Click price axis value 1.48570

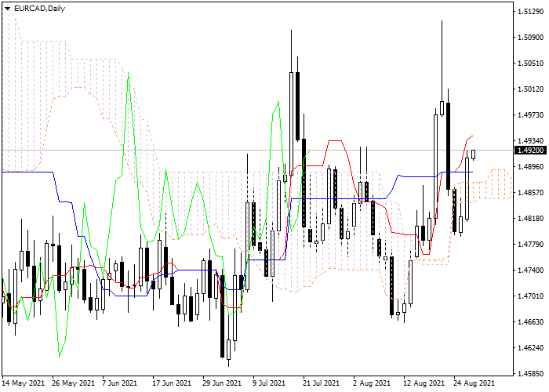pyautogui.click(x=530, y=193)
